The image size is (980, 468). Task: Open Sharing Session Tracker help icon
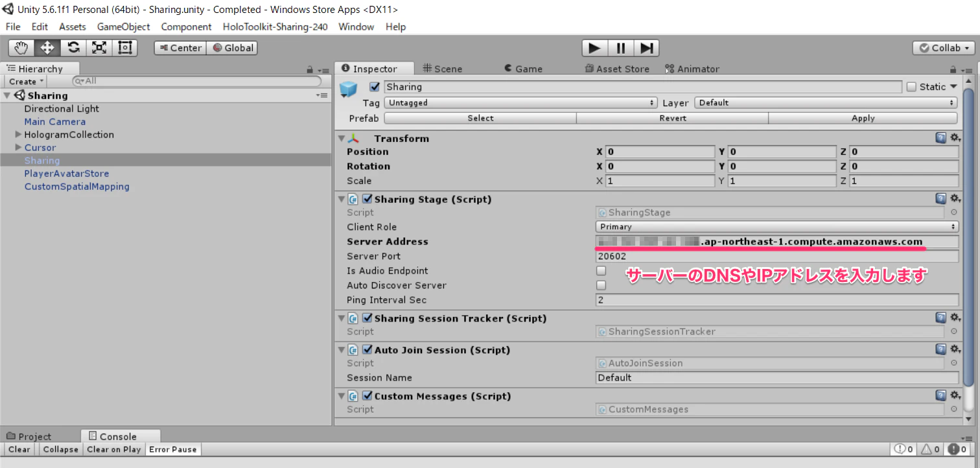pos(940,318)
